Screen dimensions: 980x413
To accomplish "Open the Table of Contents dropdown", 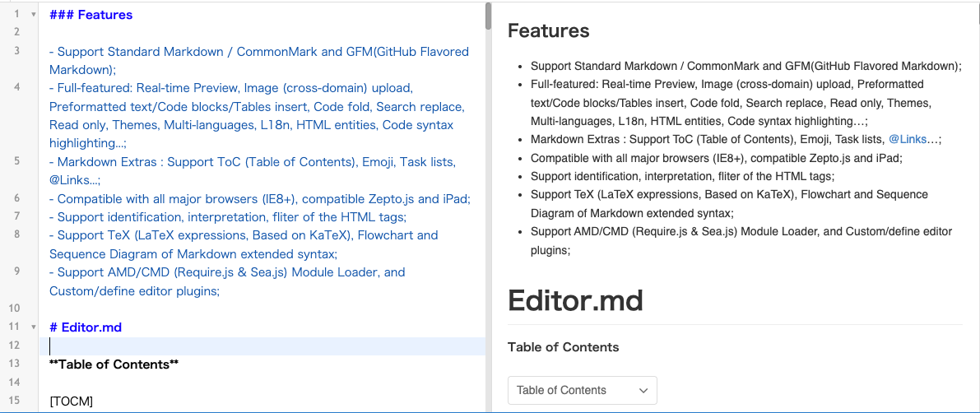I will coord(582,390).
